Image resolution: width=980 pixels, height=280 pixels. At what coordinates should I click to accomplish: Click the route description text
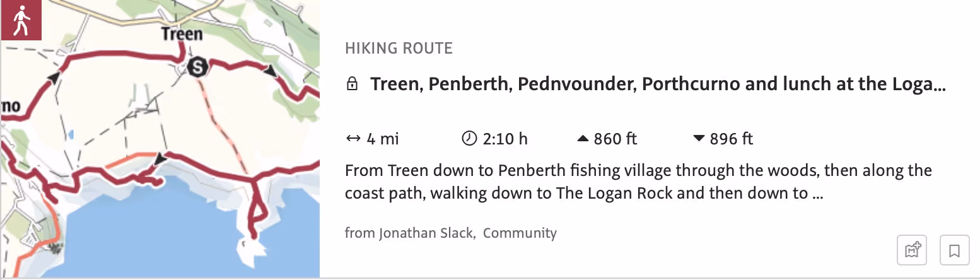(638, 182)
